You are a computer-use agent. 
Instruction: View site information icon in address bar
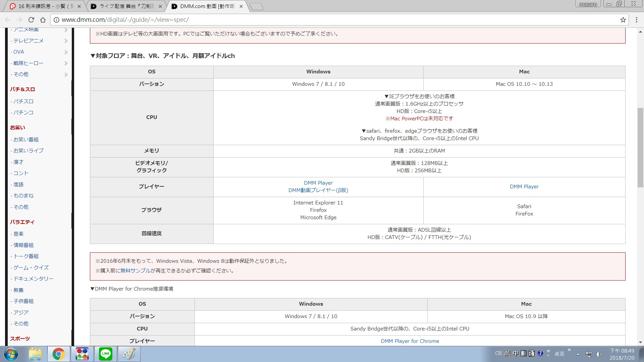[56, 20]
